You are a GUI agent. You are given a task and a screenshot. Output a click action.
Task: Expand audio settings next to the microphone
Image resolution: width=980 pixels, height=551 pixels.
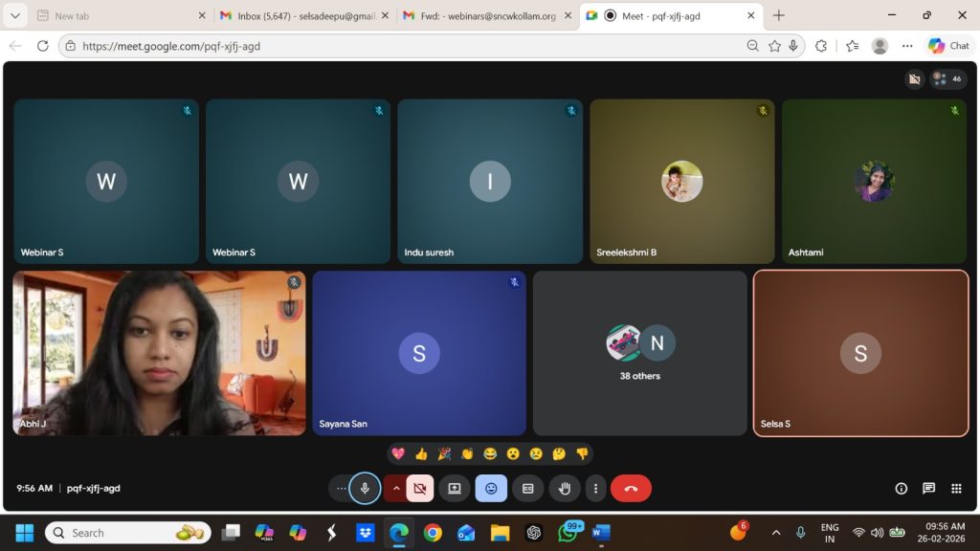pyautogui.click(x=341, y=488)
